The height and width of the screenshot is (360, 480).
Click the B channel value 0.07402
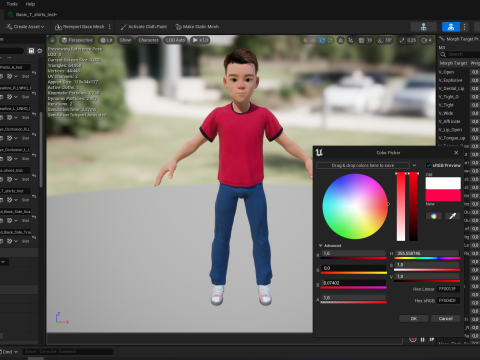pos(354,283)
